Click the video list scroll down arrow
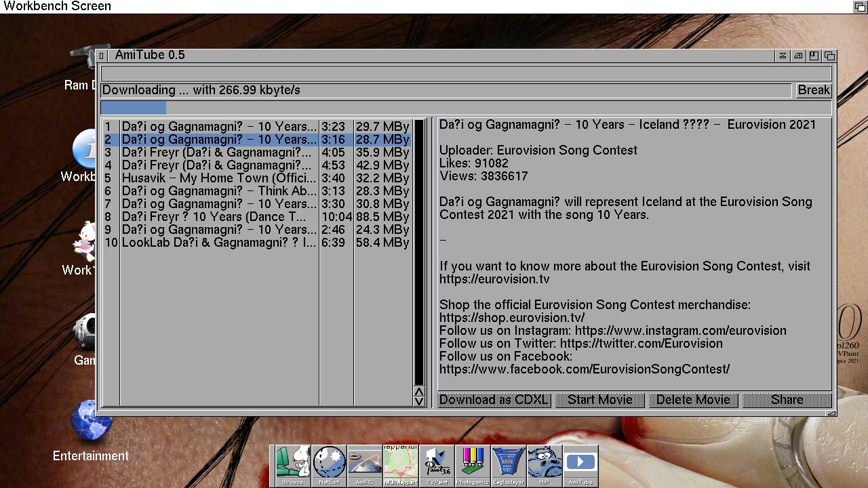Image resolution: width=868 pixels, height=488 pixels. (x=419, y=401)
